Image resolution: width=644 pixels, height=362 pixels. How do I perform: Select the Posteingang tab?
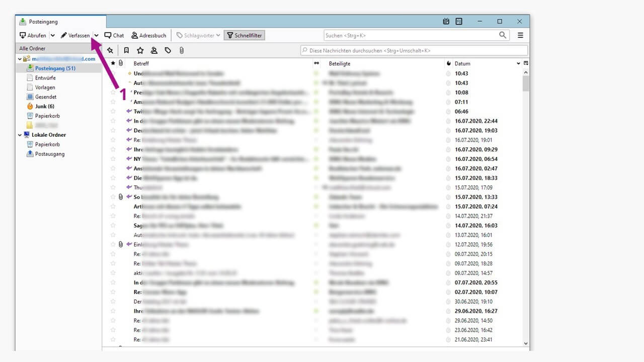pyautogui.click(x=61, y=22)
